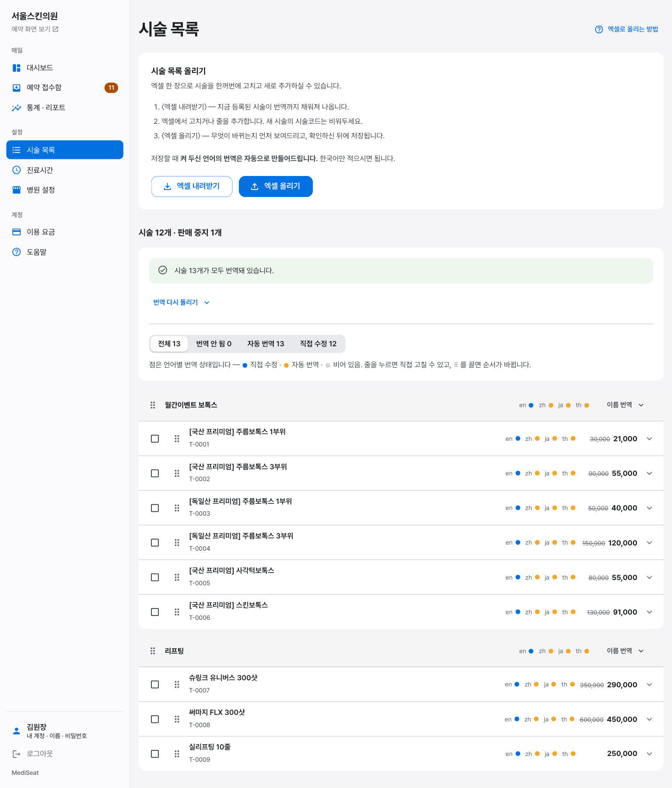Image resolution: width=672 pixels, height=788 pixels.
Task: Tick the checkbox for [독일산 프리미엄] 주름보톡스 1부위
Action: coord(155,508)
